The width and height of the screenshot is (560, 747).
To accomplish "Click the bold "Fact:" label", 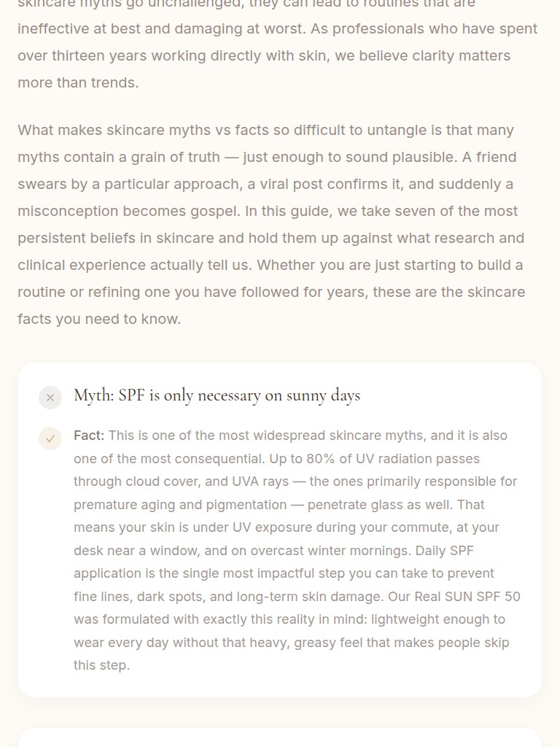I will (x=89, y=436).
